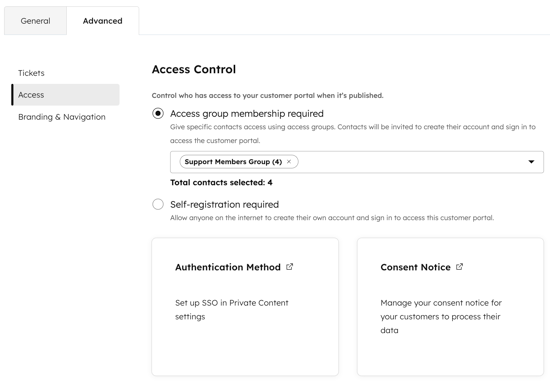Image resolution: width=550 pixels, height=384 pixels.
Task: Click 'Allow anyone on the internet' description
Action: click(332, 218)
